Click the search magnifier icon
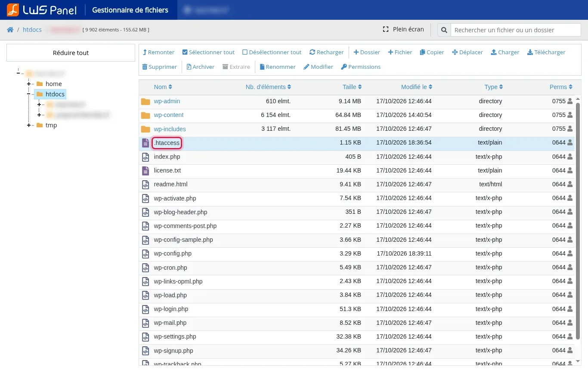The image size is (588, 370). (x=444, y=30)
